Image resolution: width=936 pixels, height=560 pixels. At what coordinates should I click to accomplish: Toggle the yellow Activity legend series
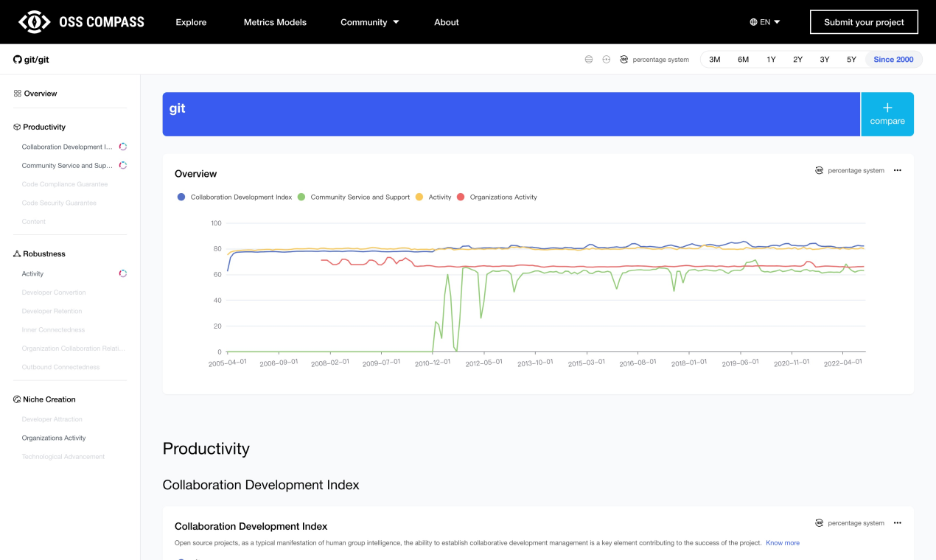point(433,197)
